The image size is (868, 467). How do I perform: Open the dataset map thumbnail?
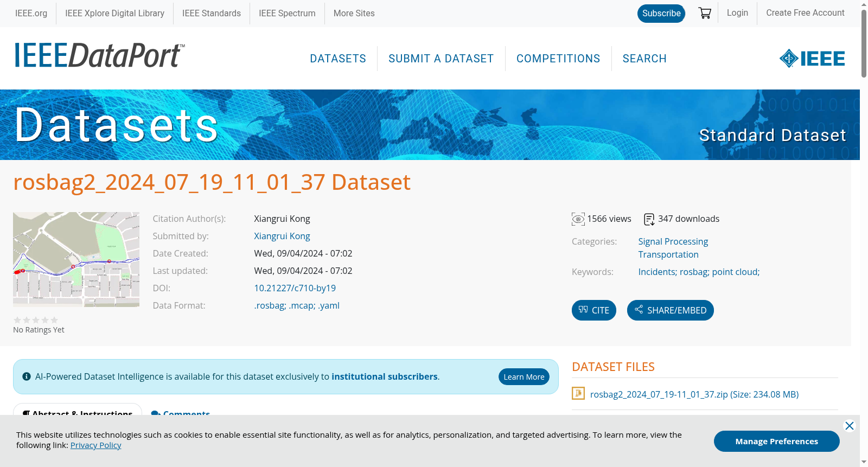76,259
